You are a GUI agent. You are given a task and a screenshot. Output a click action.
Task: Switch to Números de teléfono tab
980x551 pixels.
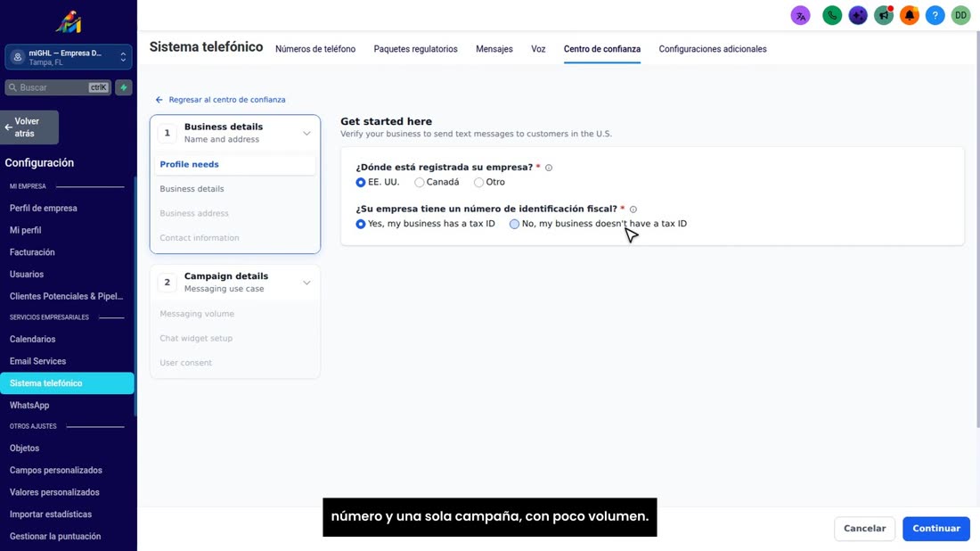[315, 49]
